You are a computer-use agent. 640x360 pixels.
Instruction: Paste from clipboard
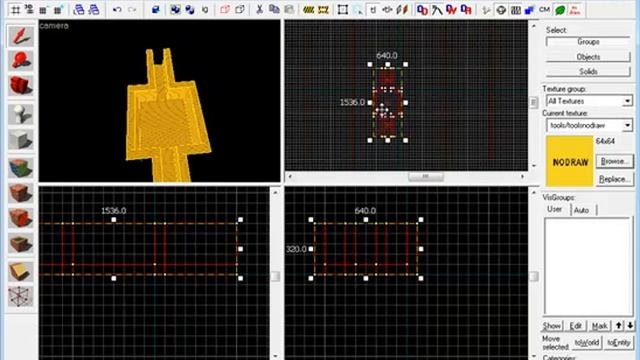point(289,9)
